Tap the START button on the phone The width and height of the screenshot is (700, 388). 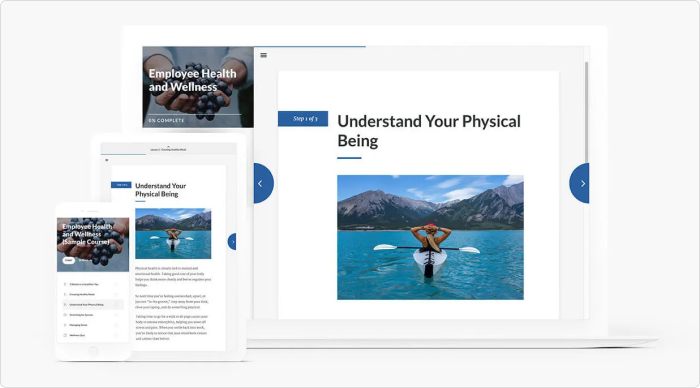69,260
